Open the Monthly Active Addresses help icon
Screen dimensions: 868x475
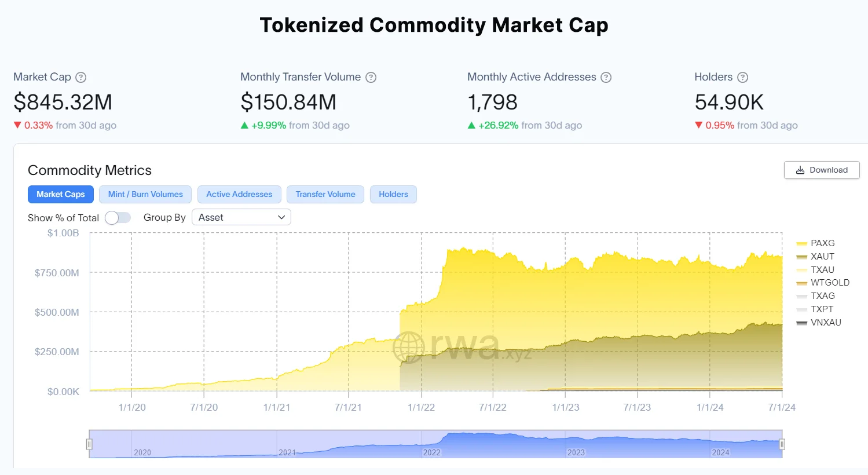pyautogui.click(x=606, y=77)
